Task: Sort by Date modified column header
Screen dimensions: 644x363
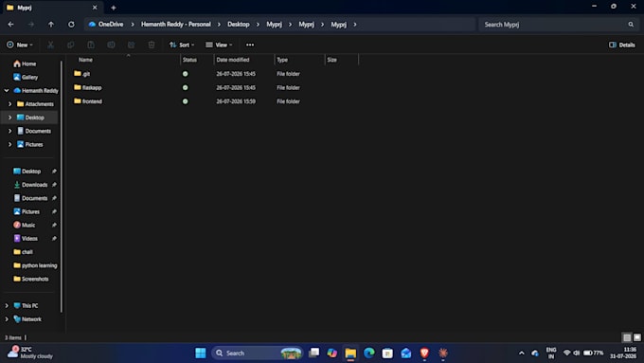Action: pyautogui.click(x=233, y=60)
